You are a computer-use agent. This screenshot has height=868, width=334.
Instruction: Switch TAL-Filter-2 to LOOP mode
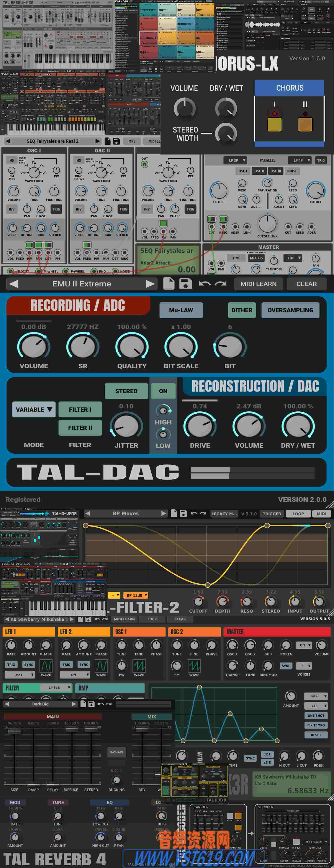pyautogui.click(x=298, y=514)
